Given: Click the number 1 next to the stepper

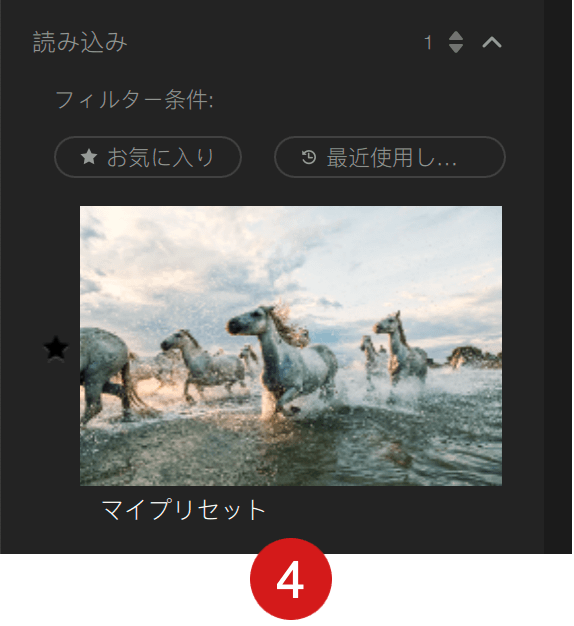Looking at the screenshot, I should click(x=428, y=42).
